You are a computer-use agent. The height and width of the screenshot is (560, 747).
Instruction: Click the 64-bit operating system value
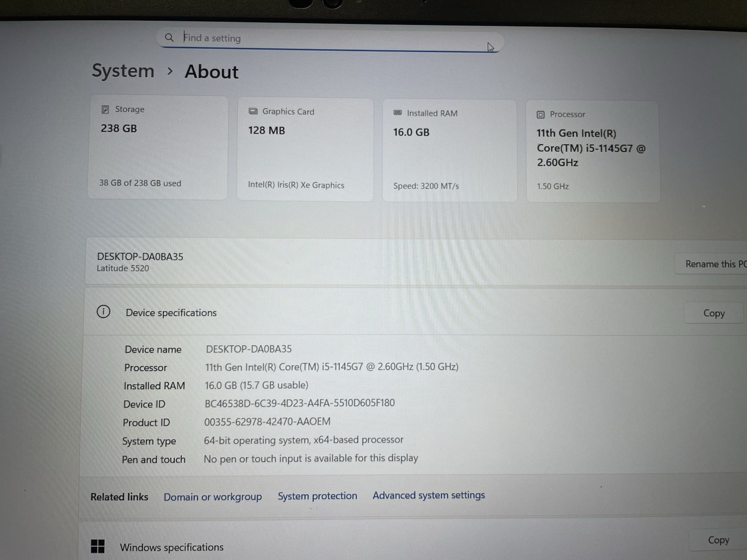point(303,440)
